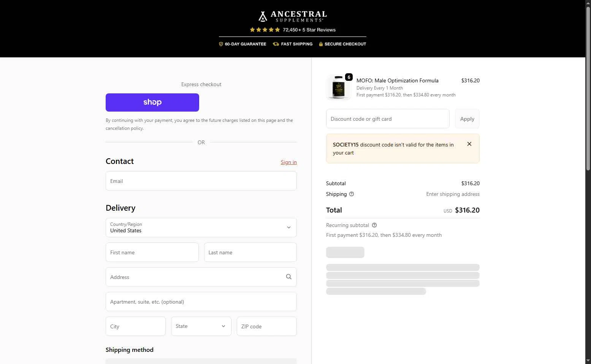Focus the Last name field
Image resolution: width=591 pixels, height=364 pixels.
[x=250, y=252]
